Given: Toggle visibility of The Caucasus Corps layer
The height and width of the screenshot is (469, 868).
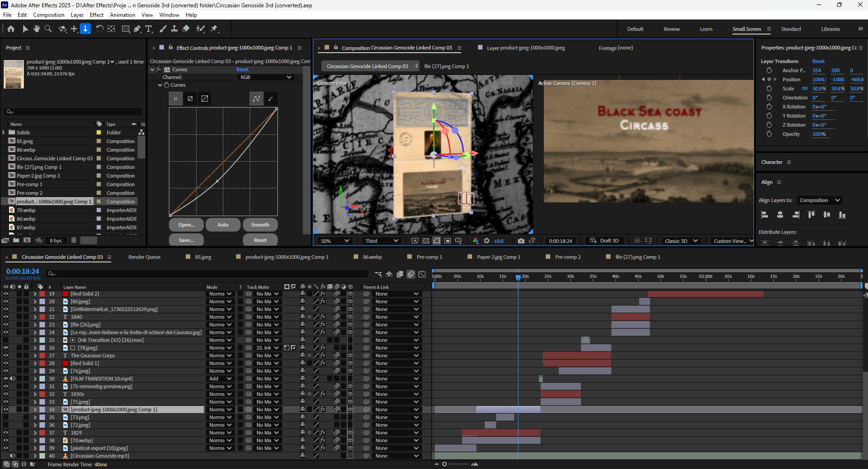Looking at the screenshot, I should 5,355.
